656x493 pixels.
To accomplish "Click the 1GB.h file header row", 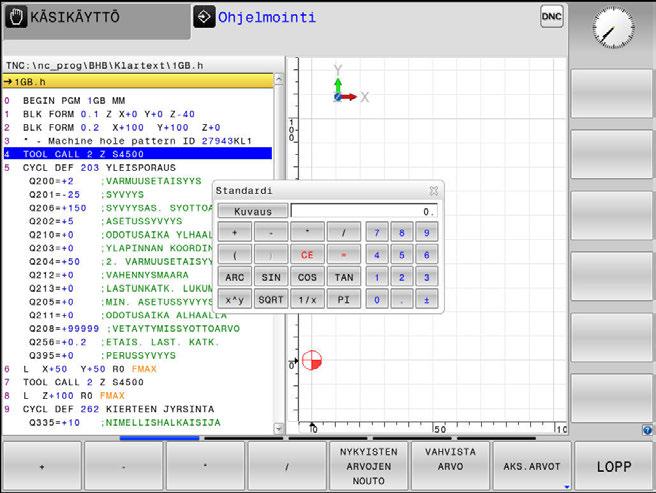I will point(138,81).
